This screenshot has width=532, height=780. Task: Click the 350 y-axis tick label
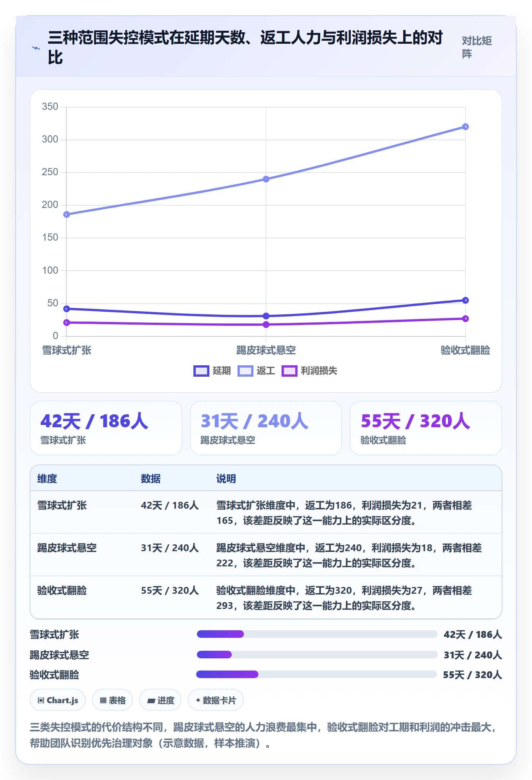pyautogui.click(x=50, y=106)
